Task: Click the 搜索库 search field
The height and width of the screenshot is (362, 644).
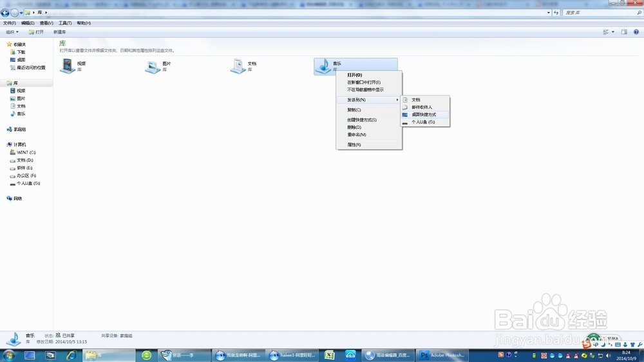Action: [602, 13]
